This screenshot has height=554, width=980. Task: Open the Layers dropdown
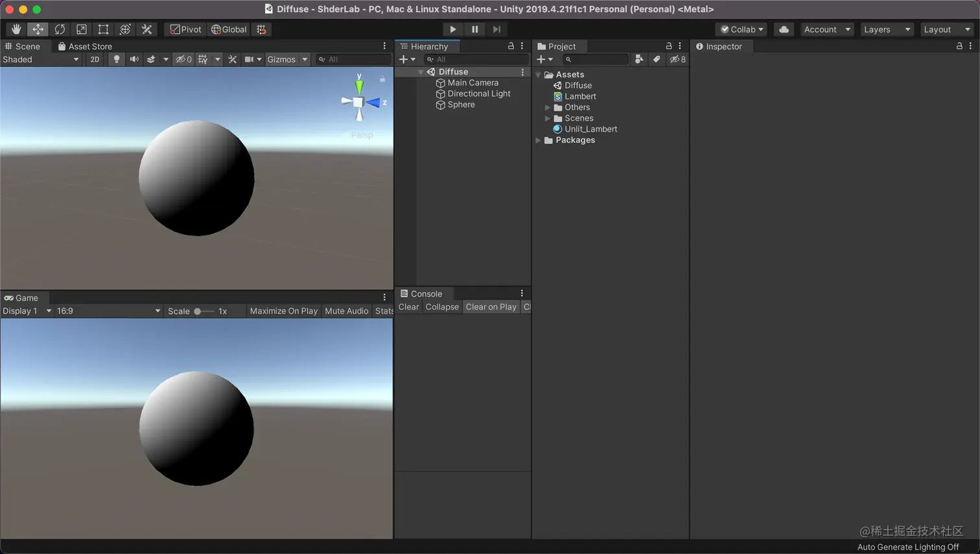[x=887, y=29]
